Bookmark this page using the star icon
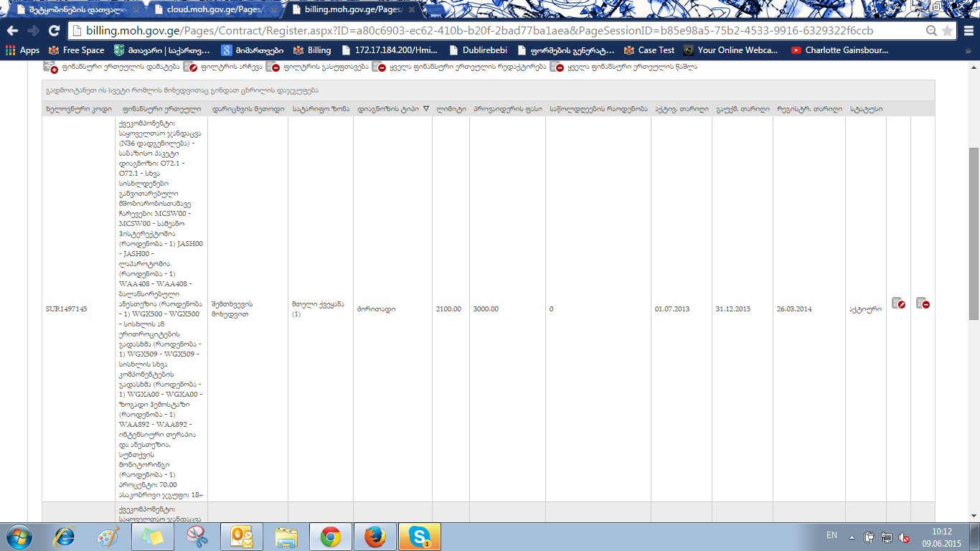Viewport: 980px width, 551px height. click(x=948, y=31)
